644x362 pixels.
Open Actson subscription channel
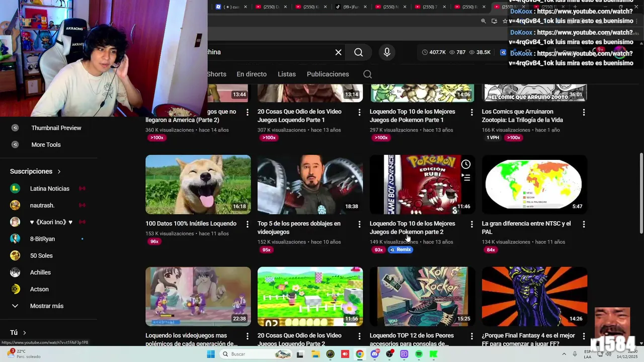click(39, 289)
